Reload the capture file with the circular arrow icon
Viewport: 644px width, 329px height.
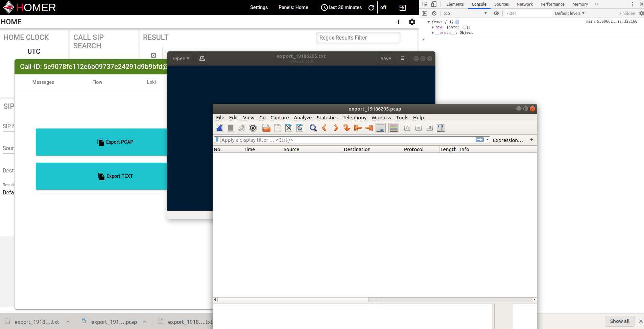click(300, 128)
